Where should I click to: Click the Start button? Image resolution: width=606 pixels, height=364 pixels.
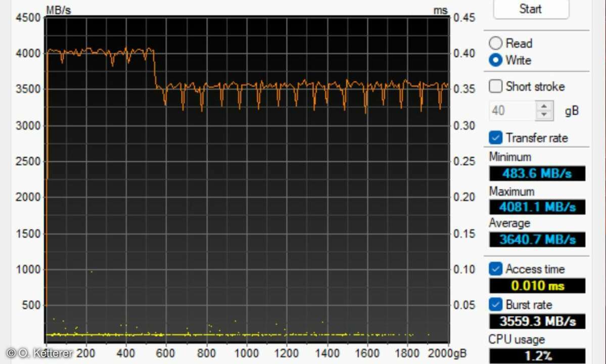pos(531,9)
